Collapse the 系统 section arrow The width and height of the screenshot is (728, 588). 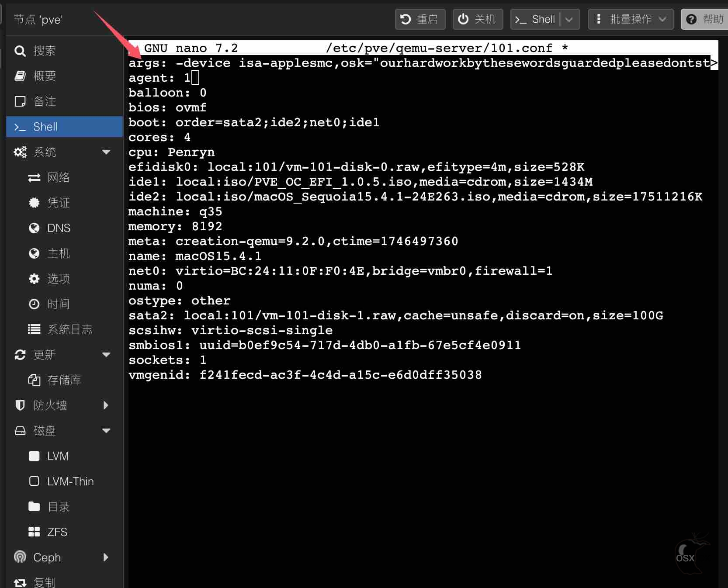pyautogui.click(x=106, y=152)
